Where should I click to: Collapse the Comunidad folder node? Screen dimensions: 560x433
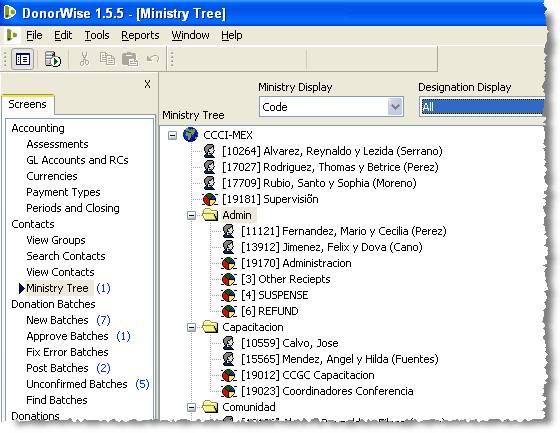pyautogui.click(x=192, y=407)
